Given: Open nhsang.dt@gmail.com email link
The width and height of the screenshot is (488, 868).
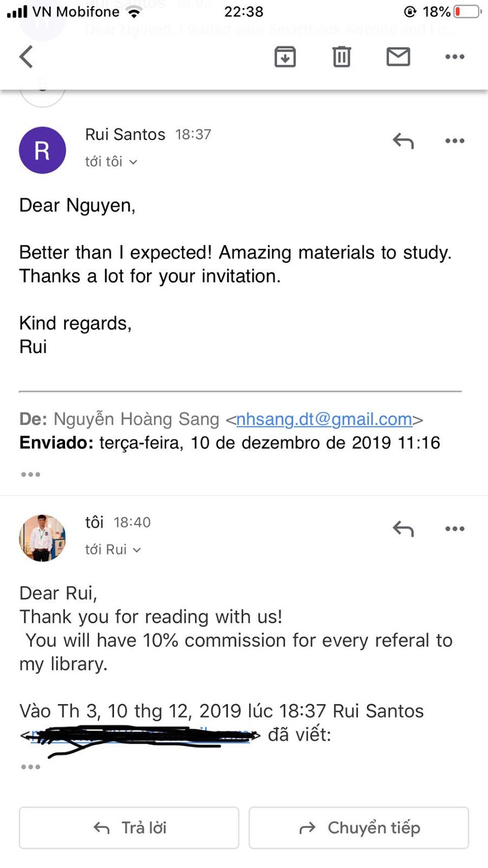Looking at the screenshot, I should [324, 419].
